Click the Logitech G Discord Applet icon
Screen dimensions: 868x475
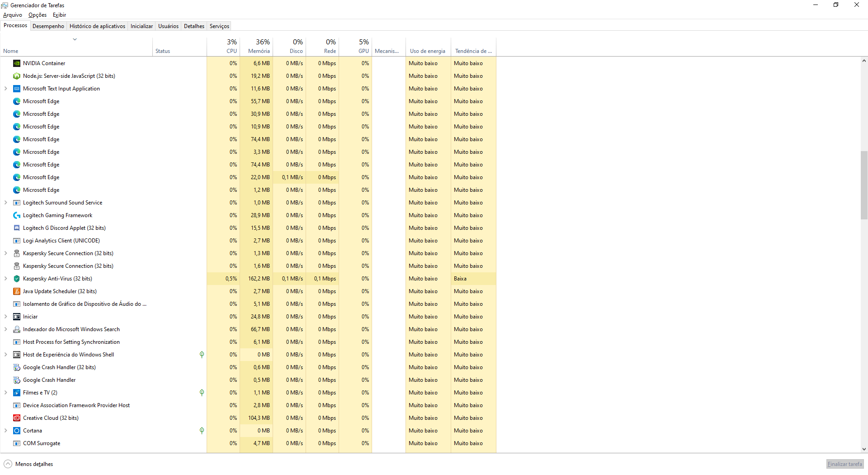(x=17, y=228)
